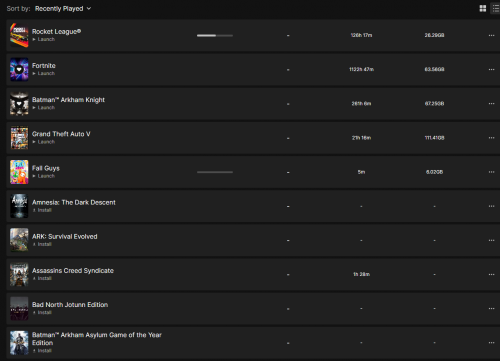Click Fall Guys game thumbnail

pos(19,172)
